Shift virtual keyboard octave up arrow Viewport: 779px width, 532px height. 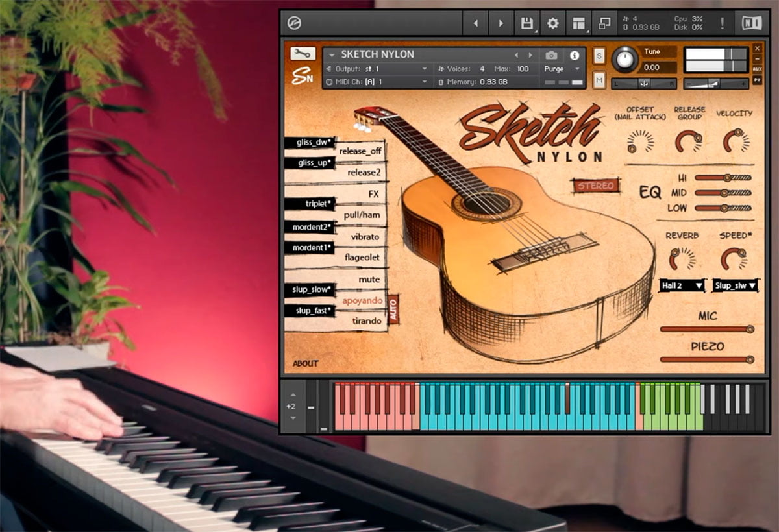[292, 394]
